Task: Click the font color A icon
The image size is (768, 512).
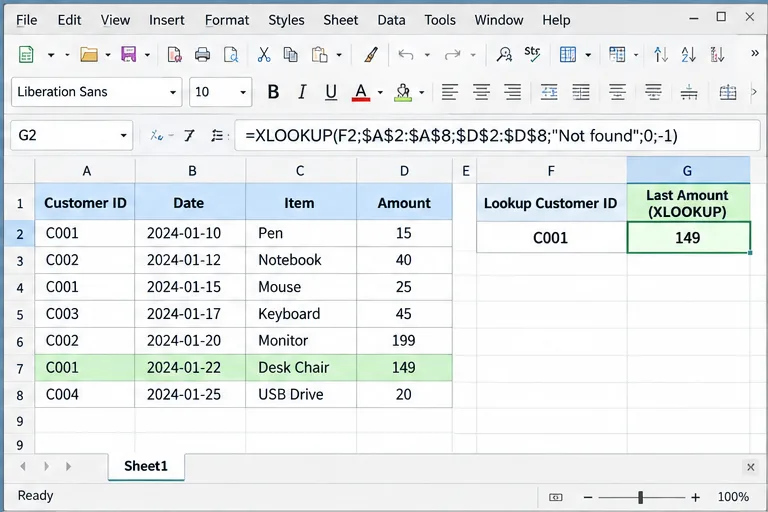Action: [x=361, y=92]
